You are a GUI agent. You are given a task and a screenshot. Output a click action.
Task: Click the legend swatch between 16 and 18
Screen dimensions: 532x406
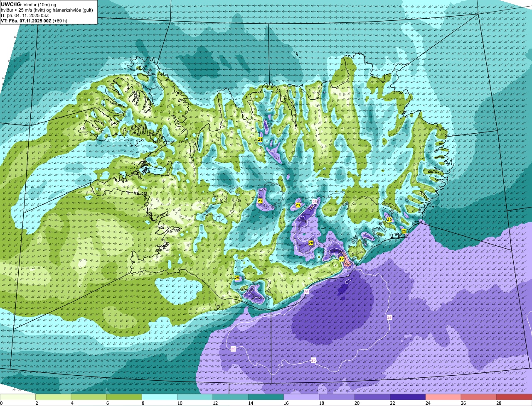point(301,397)
